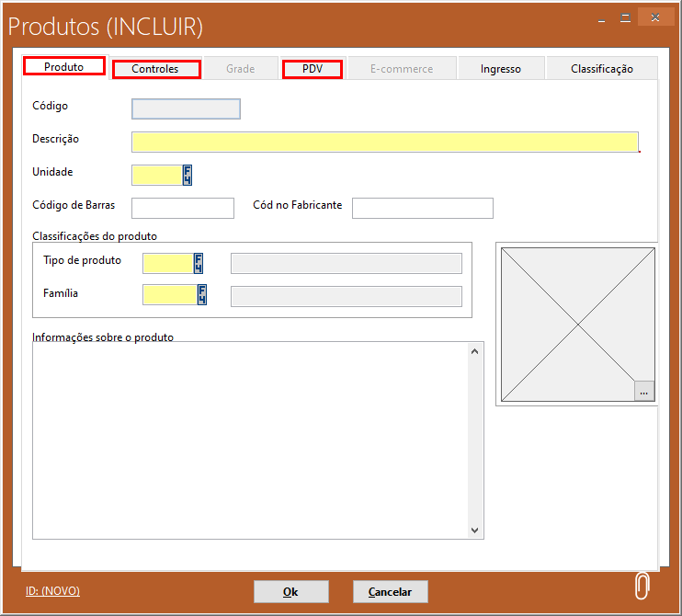Open the F4 lookup for Tipo de produto

(198, 263)
